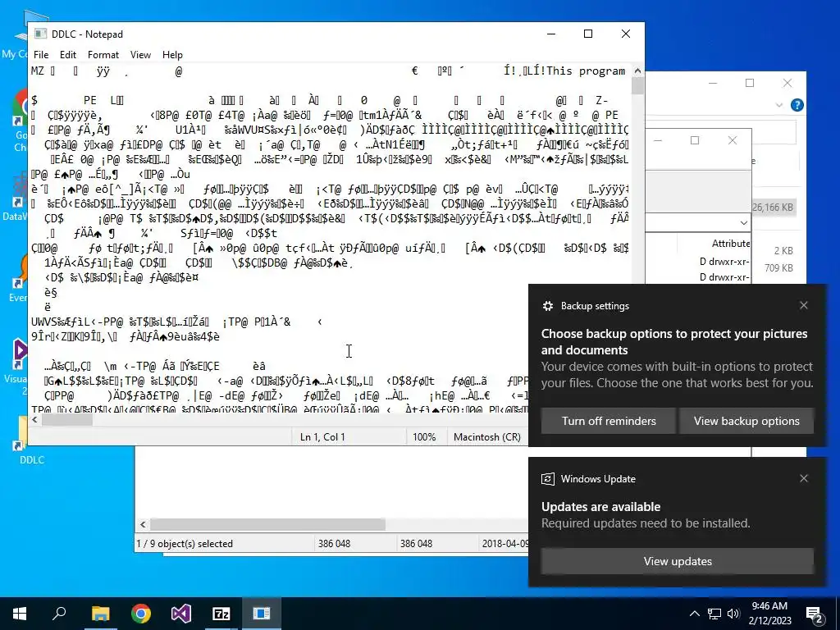Image resolution: width=840 pixels, height=630 pixels.
Task: Click the Backup settings gear icon
Action: point(547,306)
